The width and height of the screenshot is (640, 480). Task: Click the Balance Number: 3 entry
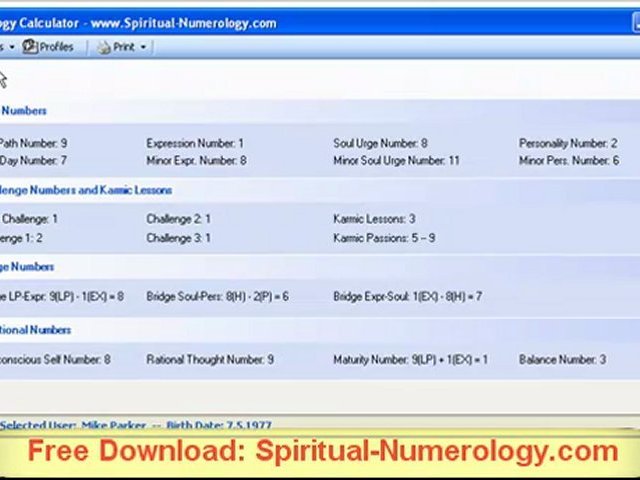coord(562,359)
